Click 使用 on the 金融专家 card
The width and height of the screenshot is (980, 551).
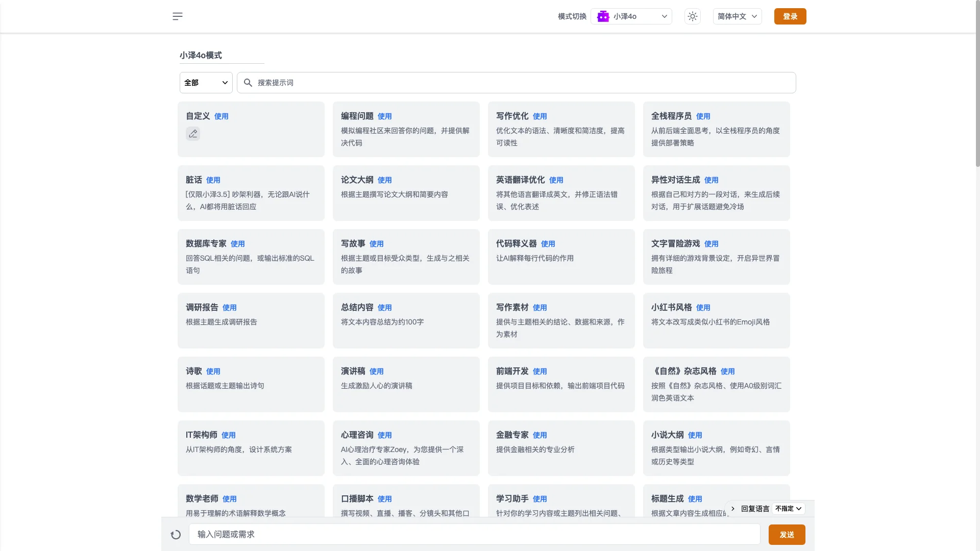coord(540,435)
